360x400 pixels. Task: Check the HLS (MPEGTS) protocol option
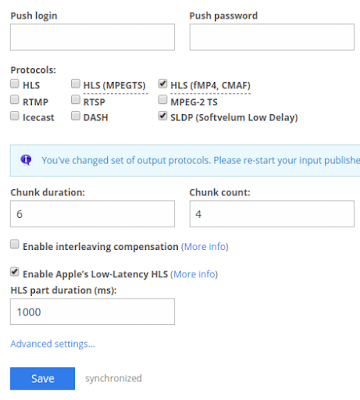point(76,84)
